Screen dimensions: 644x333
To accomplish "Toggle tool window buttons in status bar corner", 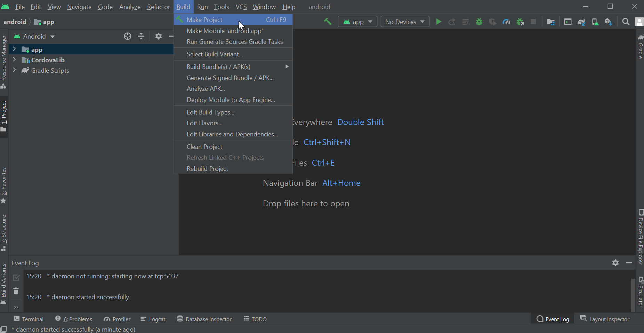I will click(x=4, y=329).
